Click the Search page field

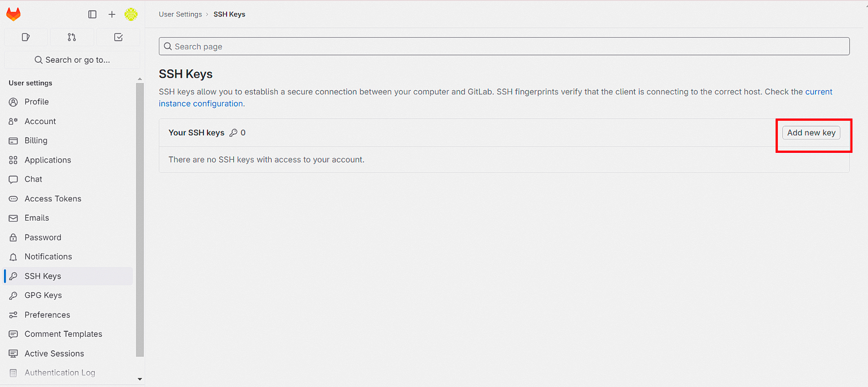tap(504, 46)
